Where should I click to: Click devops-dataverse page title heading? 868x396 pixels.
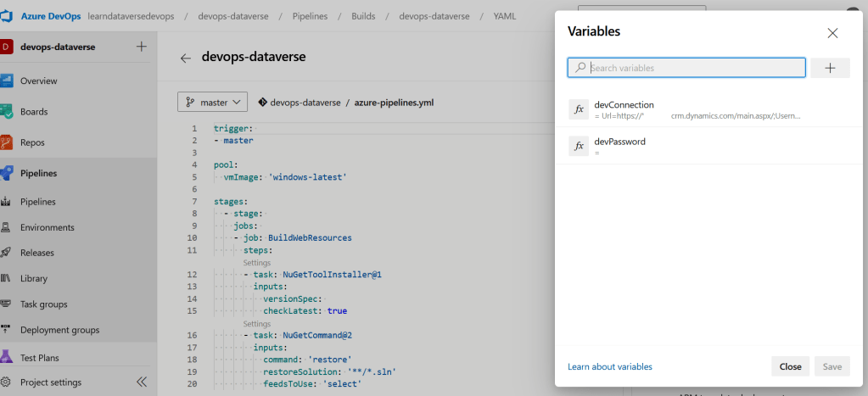point(254,57)
